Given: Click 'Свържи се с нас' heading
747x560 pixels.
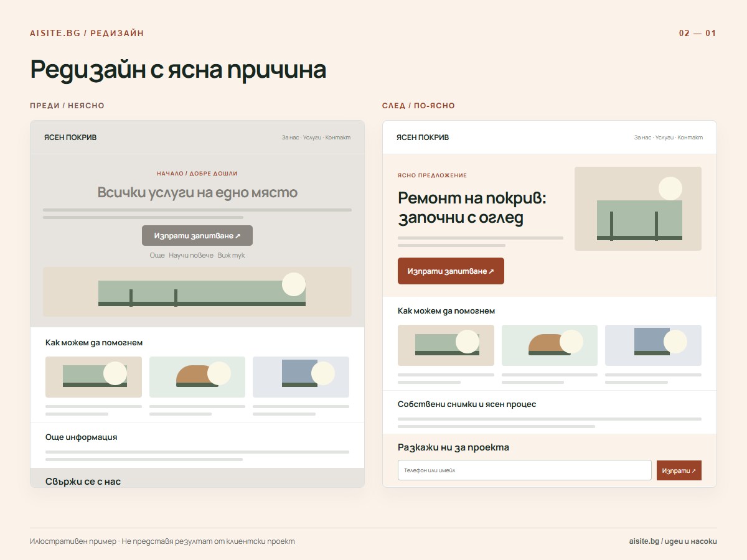Looking at the screenshot, I should pos(83,482).
